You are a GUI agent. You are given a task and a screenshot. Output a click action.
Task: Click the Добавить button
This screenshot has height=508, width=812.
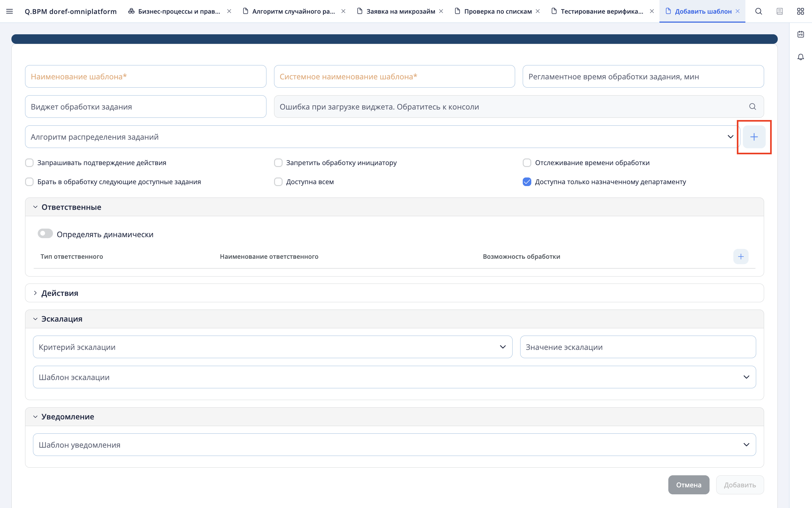coord(740,485)
